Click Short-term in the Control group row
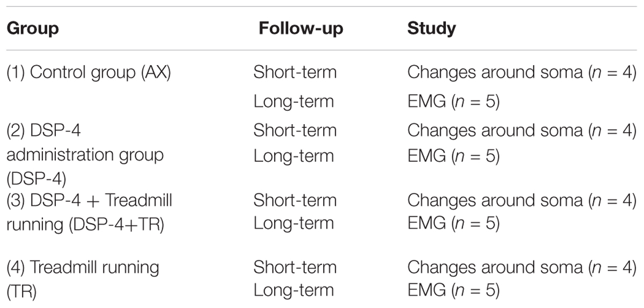644x308 pixels. [295, 73]
